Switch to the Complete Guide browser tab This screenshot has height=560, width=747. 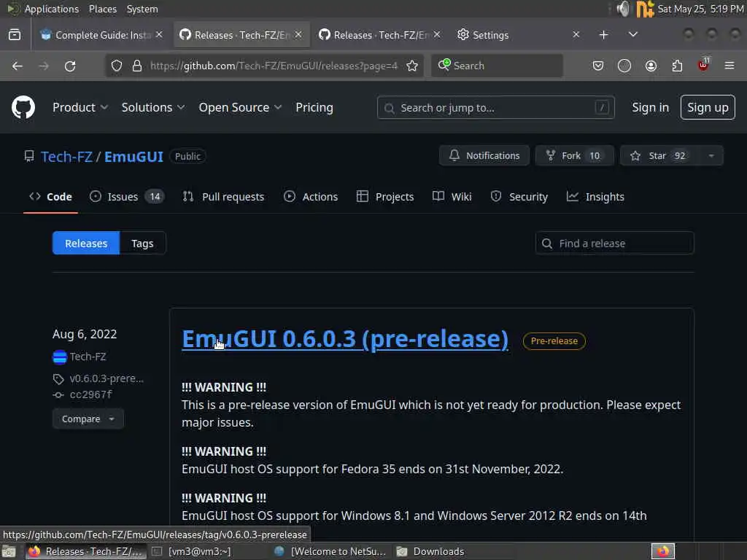[100, 35]
